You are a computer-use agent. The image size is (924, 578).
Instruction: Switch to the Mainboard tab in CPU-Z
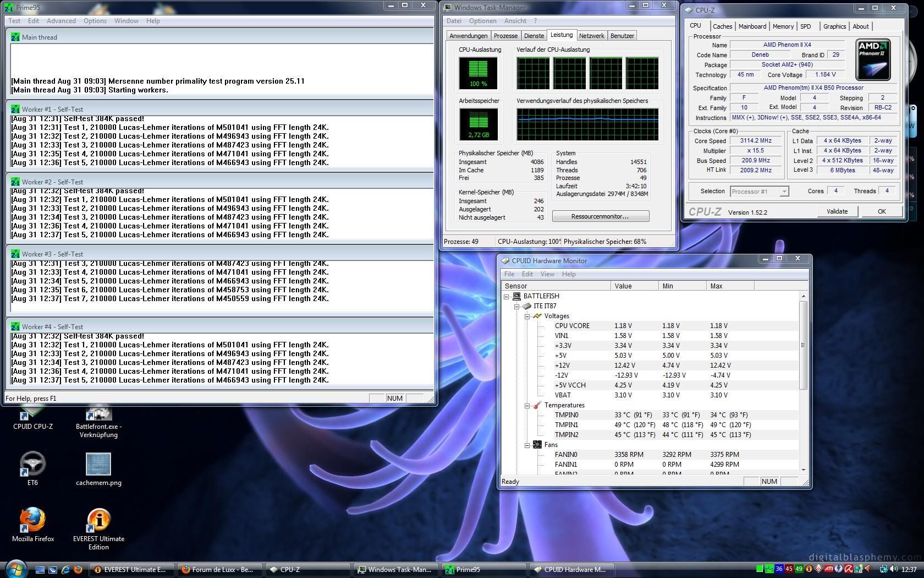pos(752,26)
